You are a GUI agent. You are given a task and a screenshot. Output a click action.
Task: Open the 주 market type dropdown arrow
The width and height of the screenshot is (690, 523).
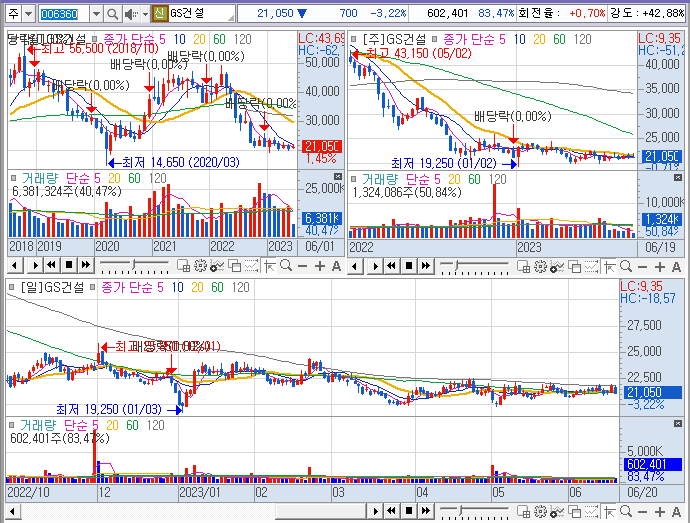29,14
